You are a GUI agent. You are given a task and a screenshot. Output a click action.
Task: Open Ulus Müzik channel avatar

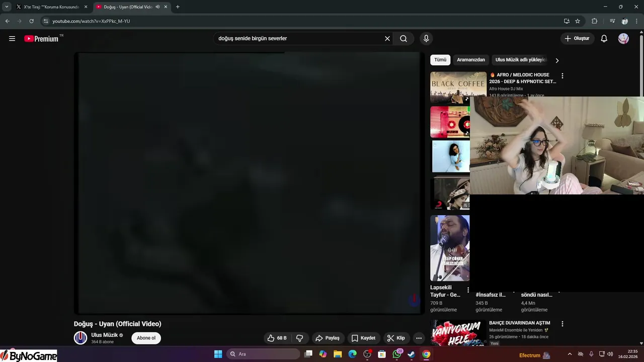point(80,338)
